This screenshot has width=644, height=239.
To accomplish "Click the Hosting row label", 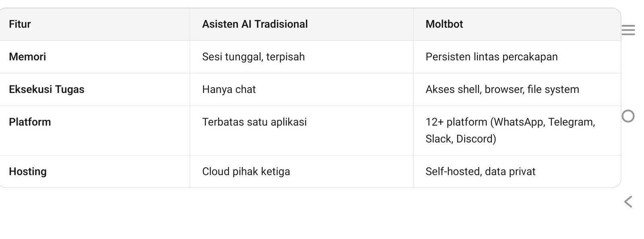I will tap(28, 172).
